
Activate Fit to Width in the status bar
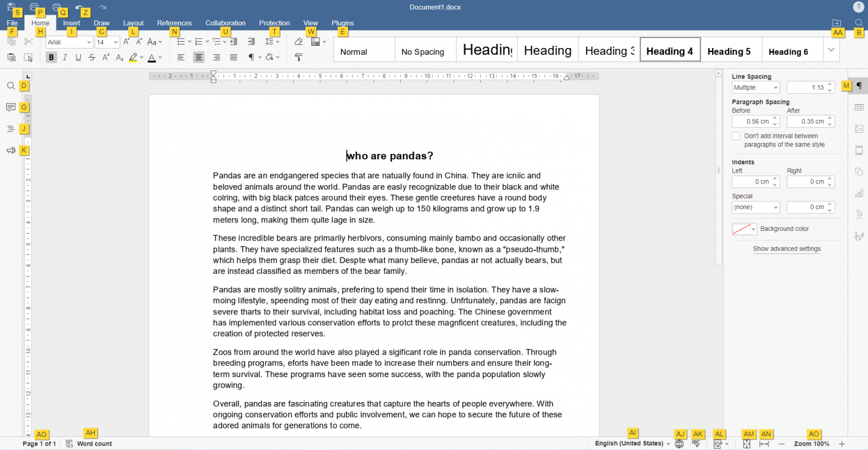click(x=766, y=443)
